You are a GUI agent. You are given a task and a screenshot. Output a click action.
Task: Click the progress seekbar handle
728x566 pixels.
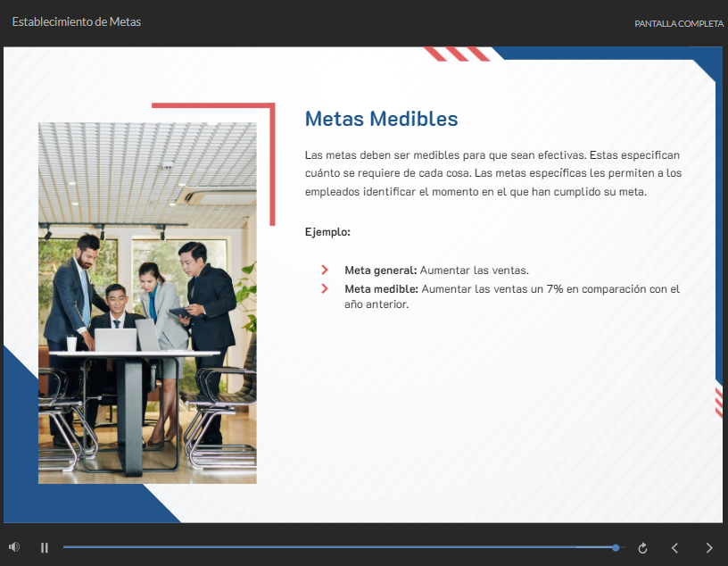pos(616,547)
